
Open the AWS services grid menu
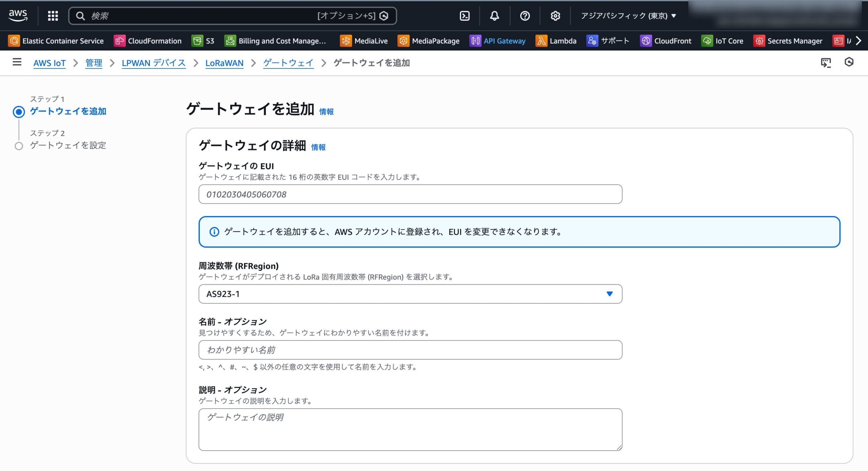pos(53,16)
